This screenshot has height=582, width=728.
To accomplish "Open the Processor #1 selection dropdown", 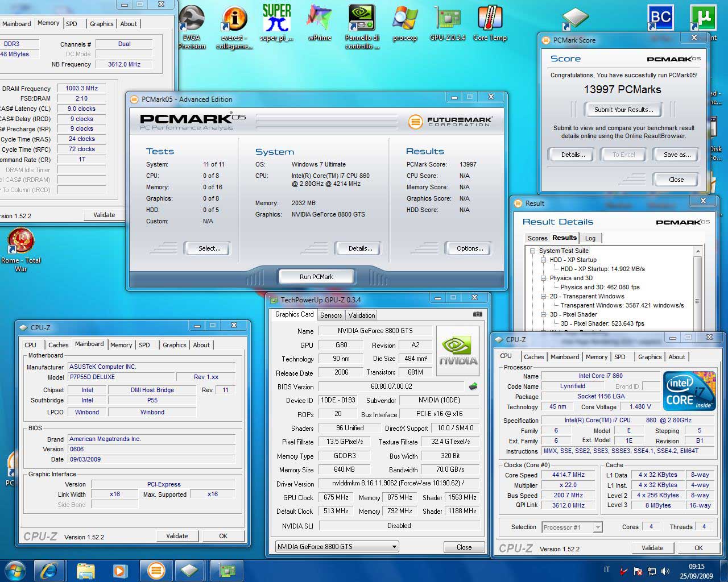I will (597, 527).
